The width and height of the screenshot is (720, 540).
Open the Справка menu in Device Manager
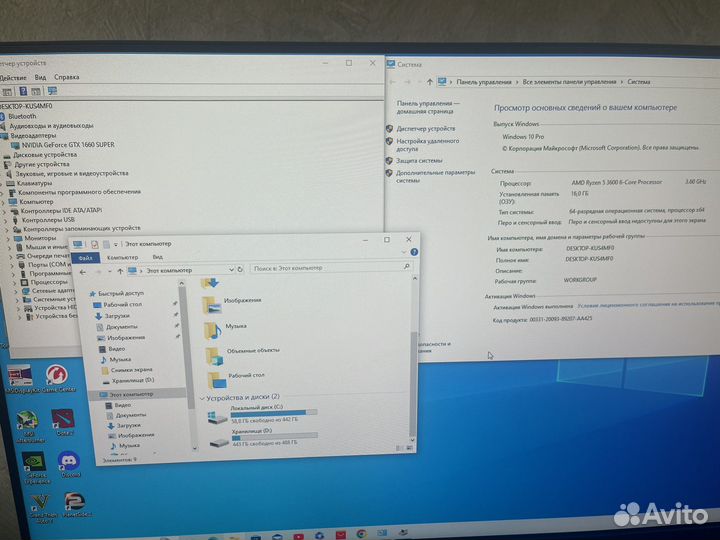66,77
